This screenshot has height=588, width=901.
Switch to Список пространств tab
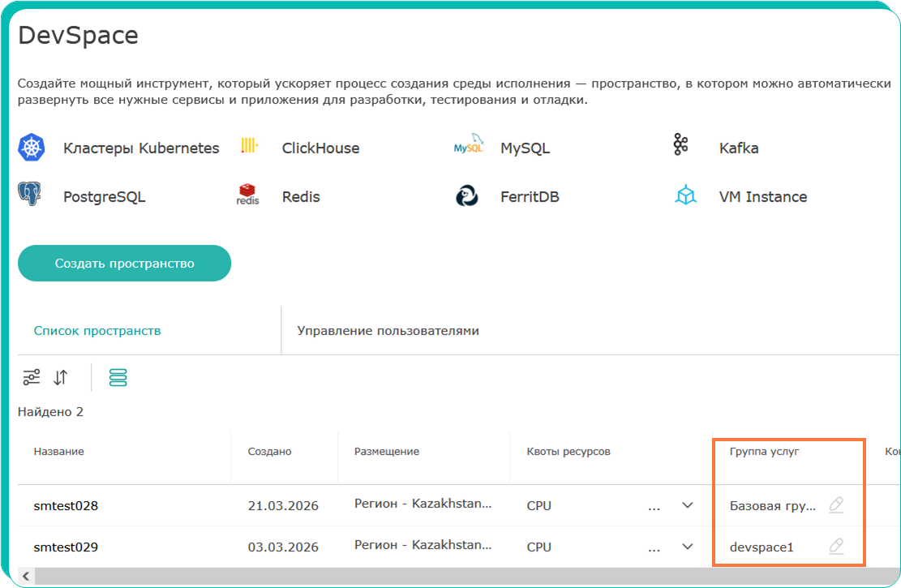click(x=97, y=331)
